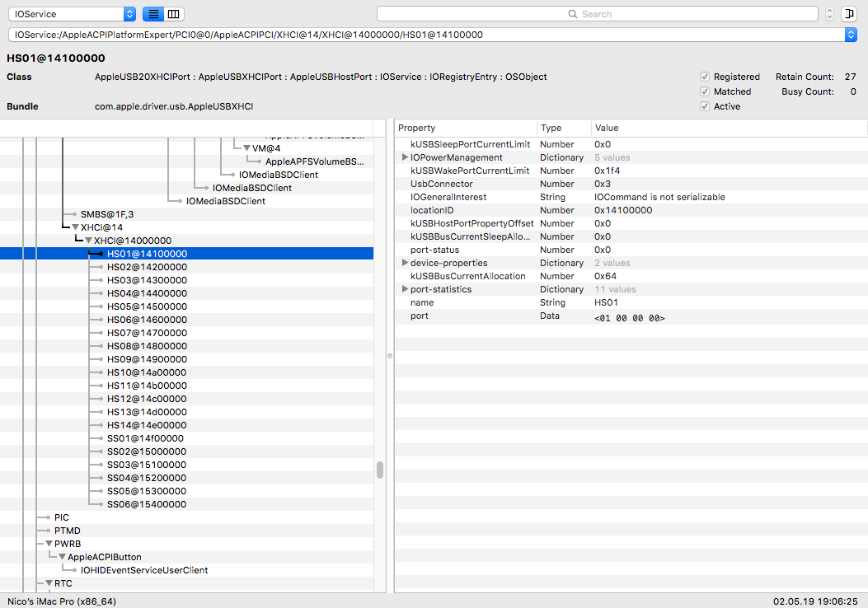This screenshot has width=868, height=608.
Task: Uncheck the Matched checkbox
Action: click(x=704, y=91)
